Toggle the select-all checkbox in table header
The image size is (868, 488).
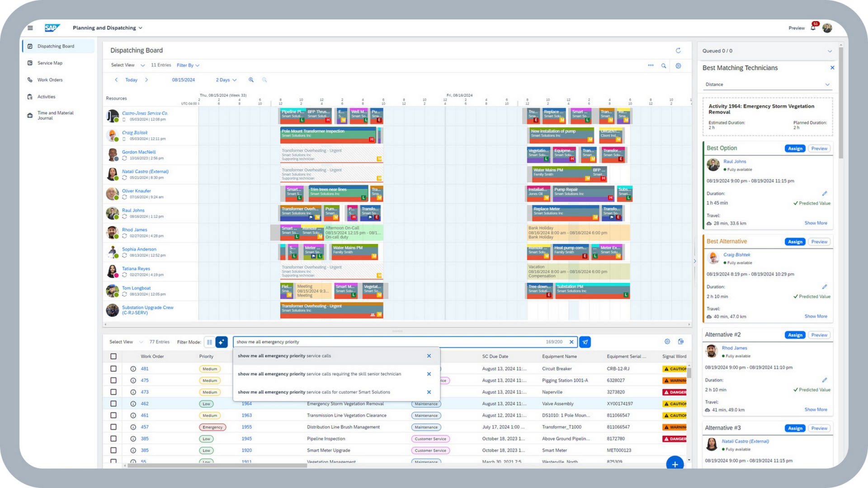pyautogui.click(x=113, y=357)
